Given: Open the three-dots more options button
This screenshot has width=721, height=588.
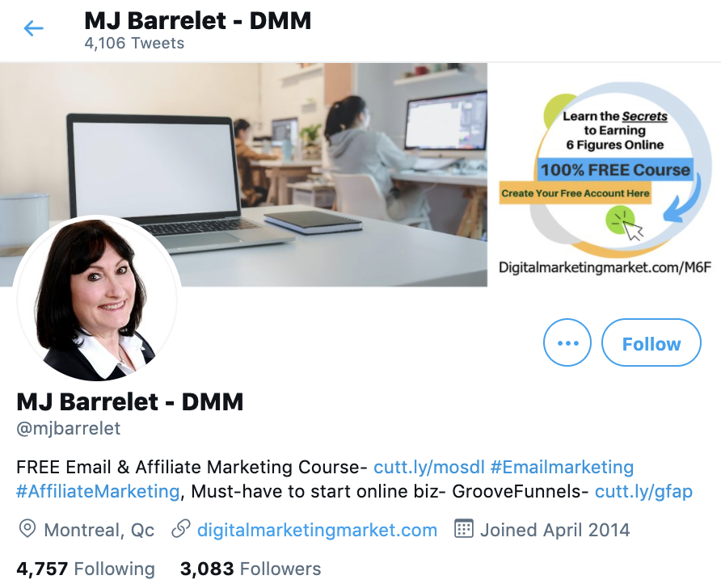Looking at the screenshot, I should coord(567,342).
